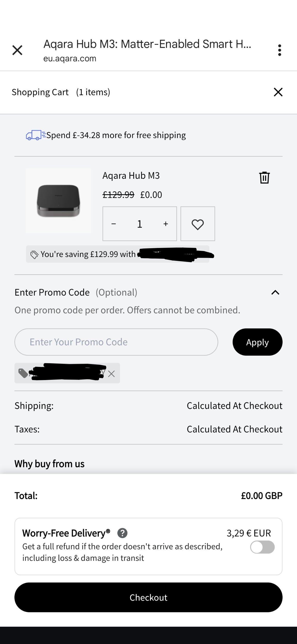Close the Shopping Cart panel
Image resolution: width=297 pixels, height=644 pixels.
click(x=278, y=92)
